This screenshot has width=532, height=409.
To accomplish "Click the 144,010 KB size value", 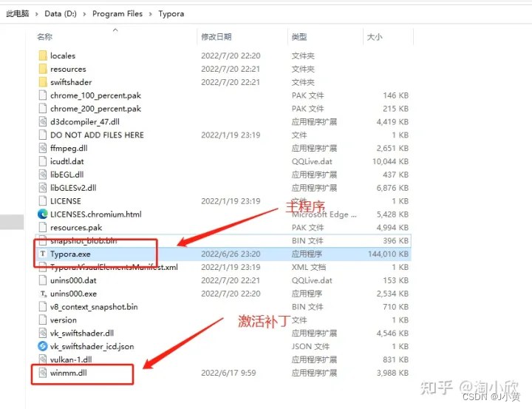I will [x=388, y=254].
